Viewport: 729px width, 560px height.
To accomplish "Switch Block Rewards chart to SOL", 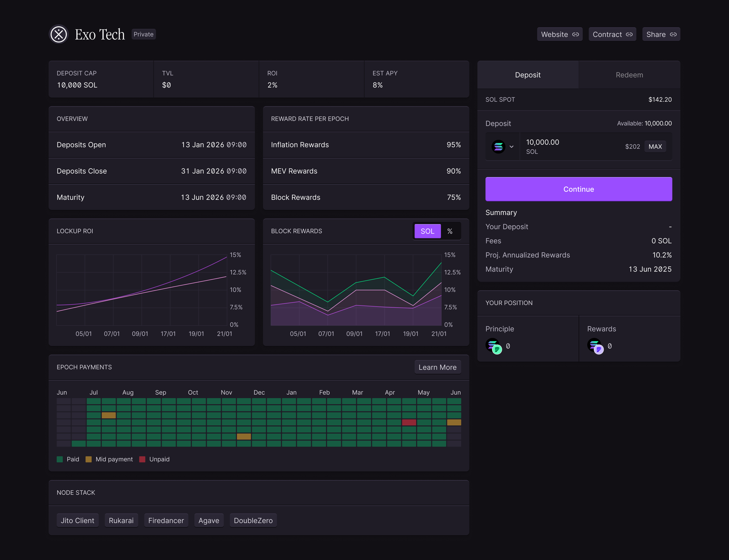I will click(427, 231).
